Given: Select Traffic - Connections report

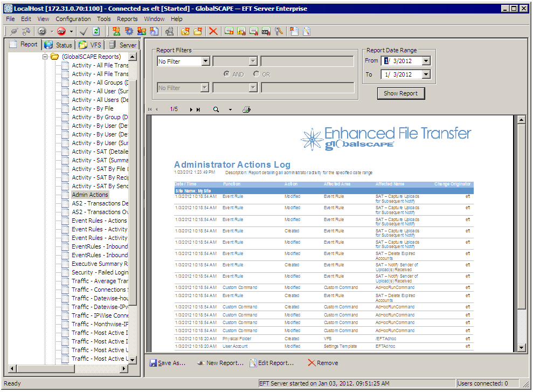Looking at the screenshot, I should pyautogui.click(x=100, y=290).
